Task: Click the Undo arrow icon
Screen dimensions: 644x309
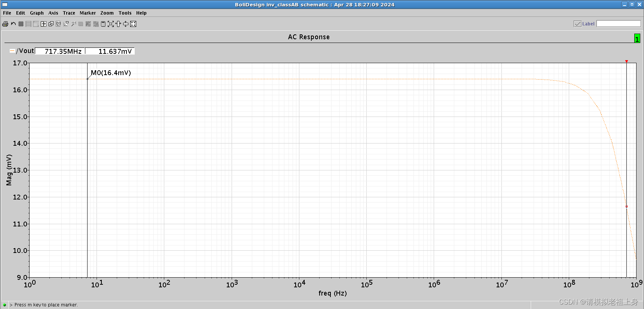Action: 13,24
